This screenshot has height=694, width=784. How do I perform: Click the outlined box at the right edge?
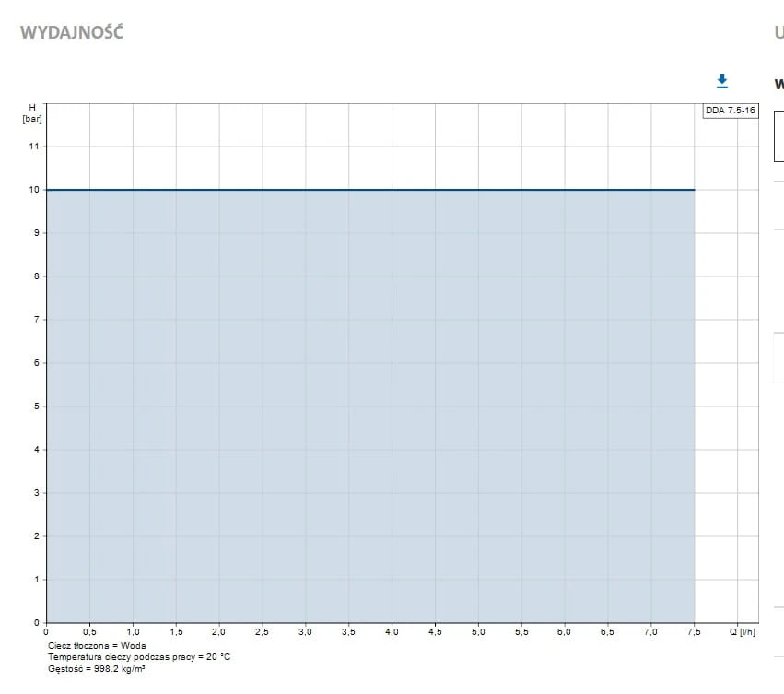pos(778,136)
